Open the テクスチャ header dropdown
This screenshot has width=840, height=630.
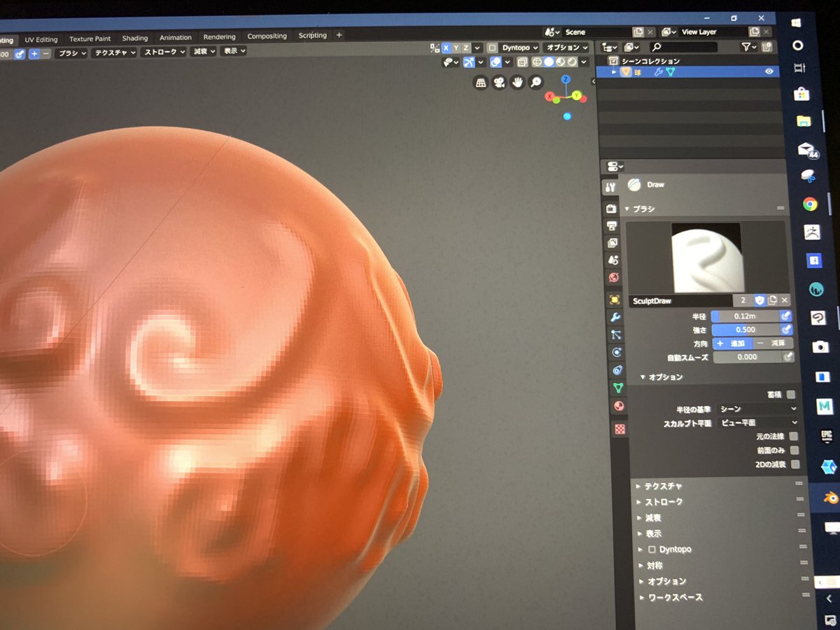click(x=115, y=52)
